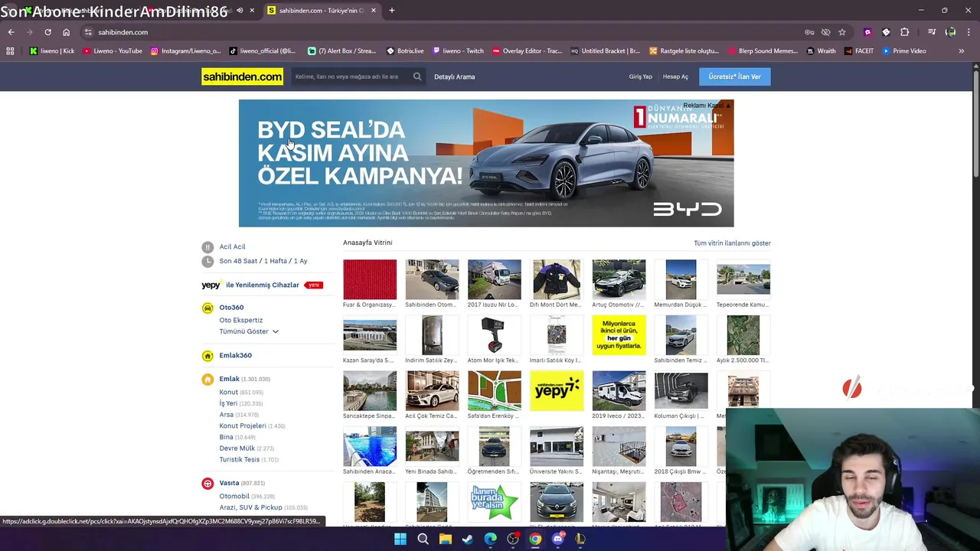Click the orange Emlak category icon
This screenshot has height=551, width=980.
tap(207, 379)
